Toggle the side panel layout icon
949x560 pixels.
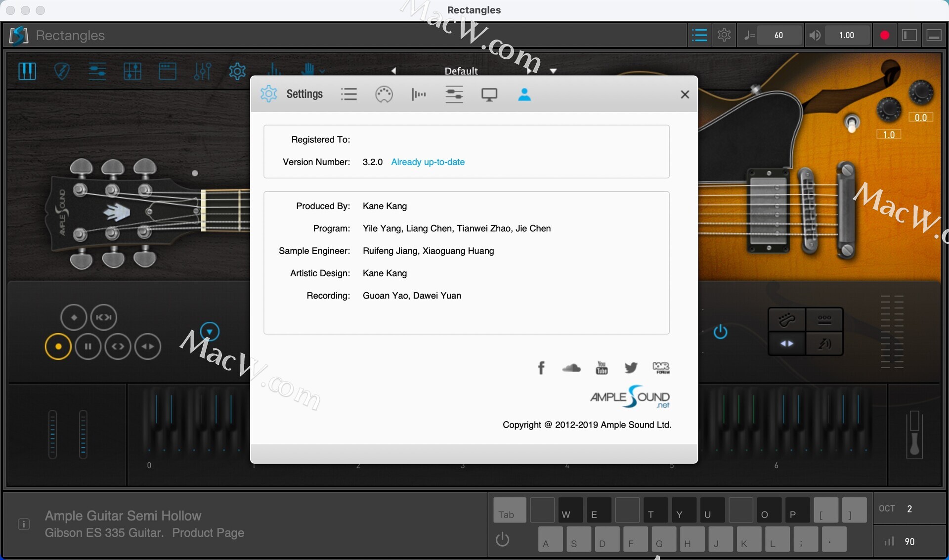909,35
